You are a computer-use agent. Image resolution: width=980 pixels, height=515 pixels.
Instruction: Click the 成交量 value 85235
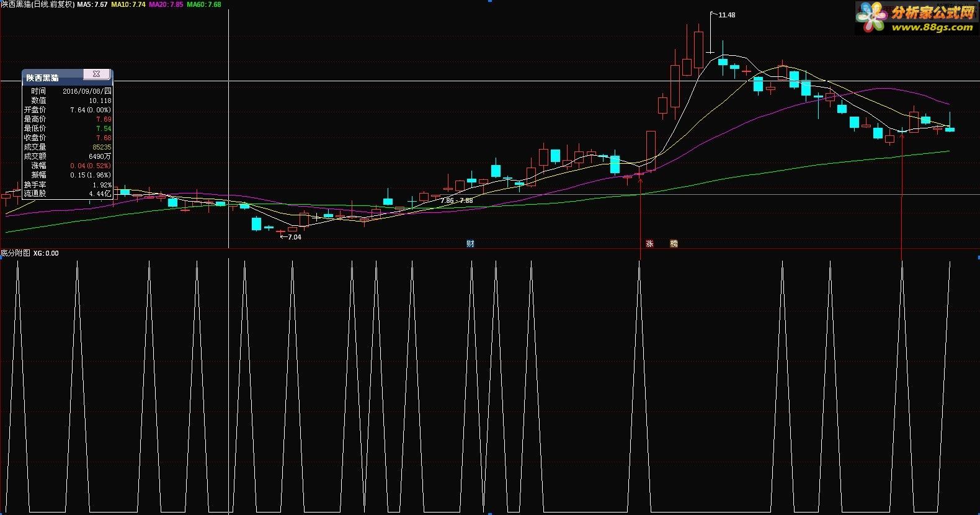tap(102, 147)
